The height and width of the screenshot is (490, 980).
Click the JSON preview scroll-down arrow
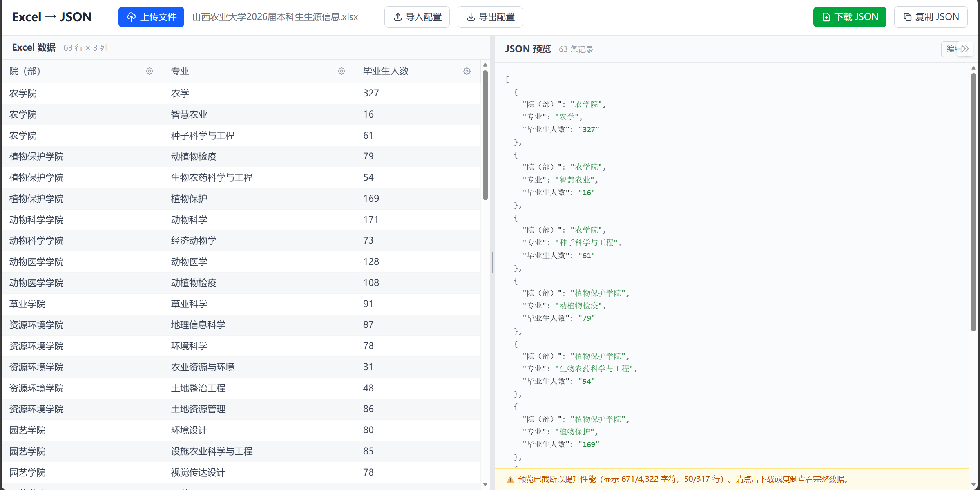tap(973, 485)
